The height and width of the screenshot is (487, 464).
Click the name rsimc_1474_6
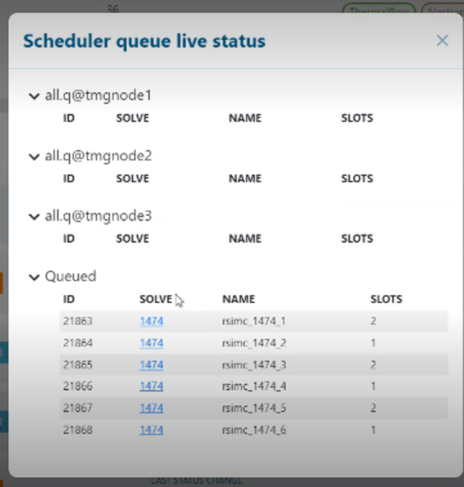point(254,430)
